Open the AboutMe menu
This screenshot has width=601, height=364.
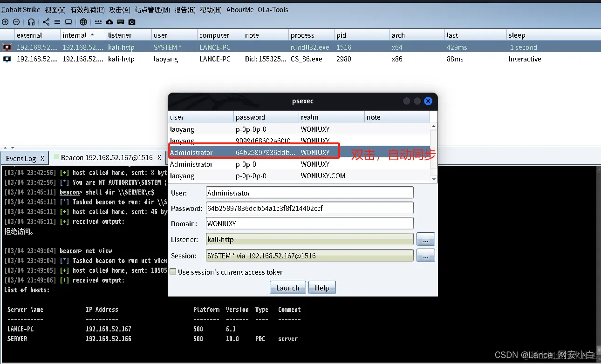pos(240,9)
